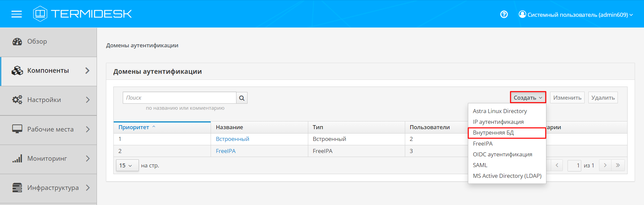Open the 15 per page dropdown
The width and height of the screenshot is (644, 205).
(x=127, y=165)
